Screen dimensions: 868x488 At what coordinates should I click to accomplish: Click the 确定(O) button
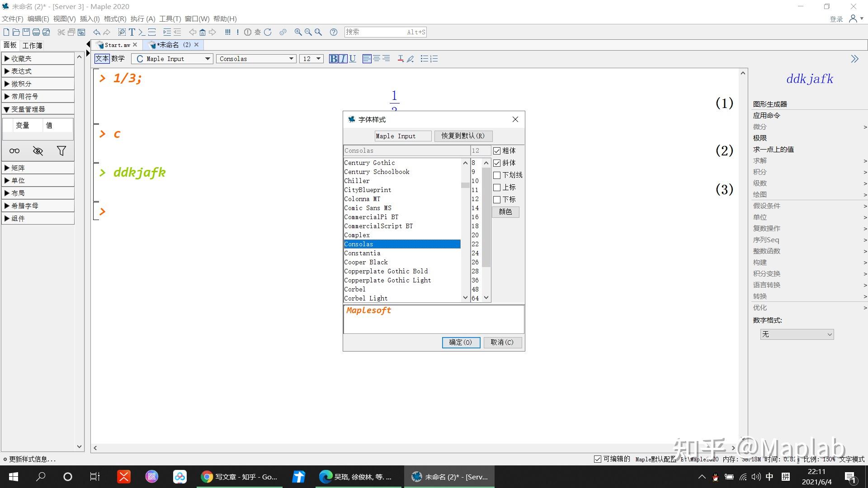460,343
